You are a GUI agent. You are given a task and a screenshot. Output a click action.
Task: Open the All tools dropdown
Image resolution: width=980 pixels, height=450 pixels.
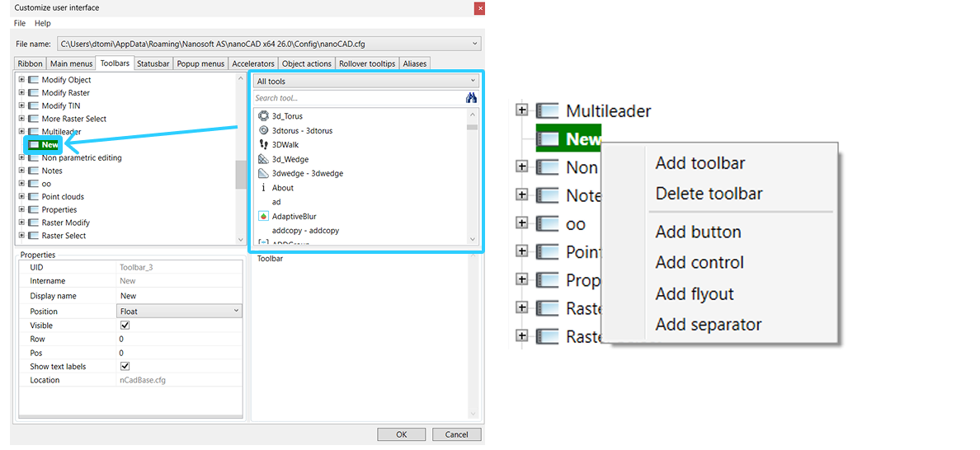[x=366, y=81]
